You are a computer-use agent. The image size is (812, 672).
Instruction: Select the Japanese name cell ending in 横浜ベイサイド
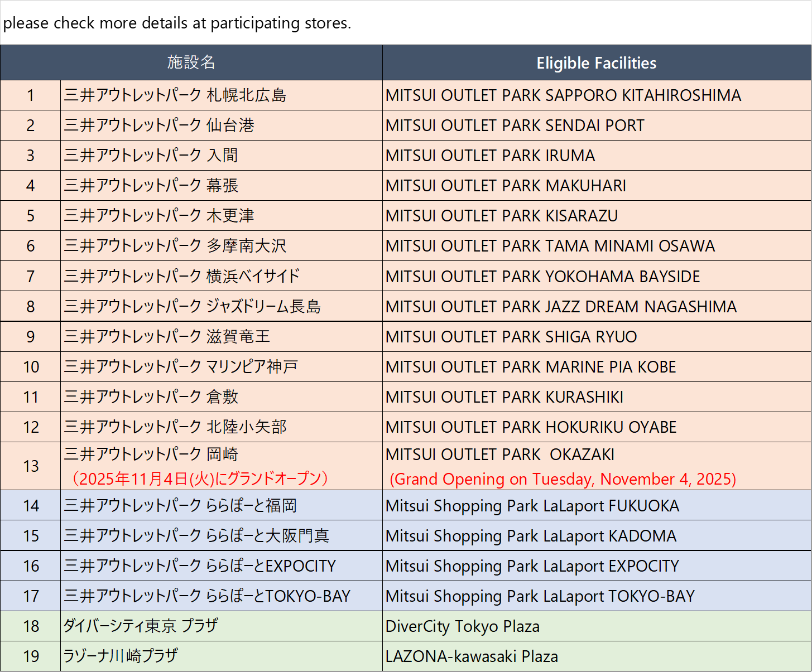(x=182, y=276)
